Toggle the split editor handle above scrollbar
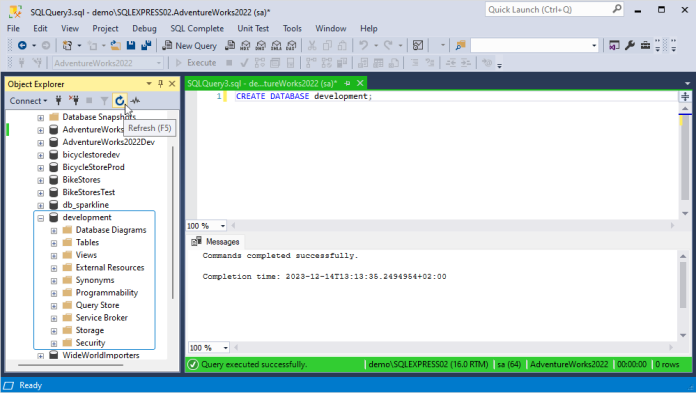Viewport: 696px width, 393px height. (x=685, y=96)
